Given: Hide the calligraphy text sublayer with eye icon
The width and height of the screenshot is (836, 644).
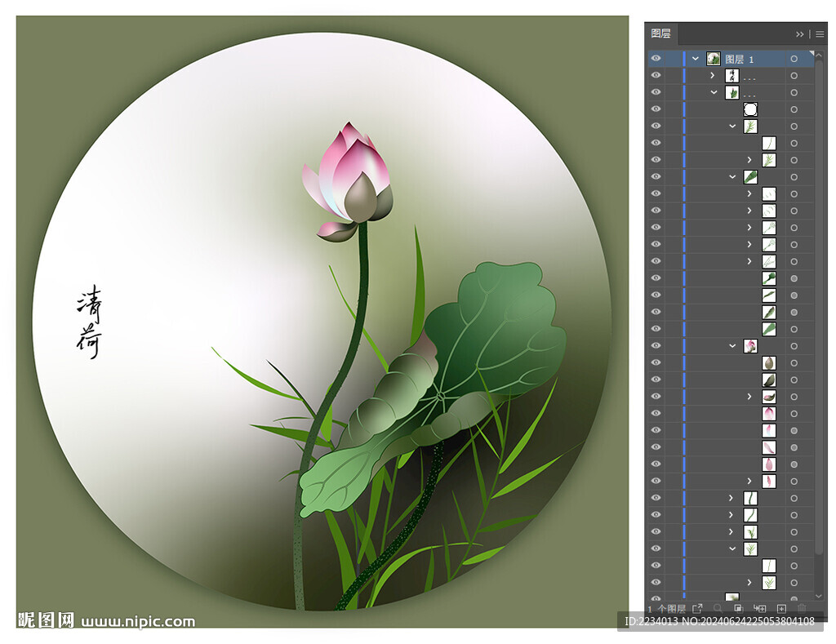Looking at the screenshot, I should click(656, 76).
